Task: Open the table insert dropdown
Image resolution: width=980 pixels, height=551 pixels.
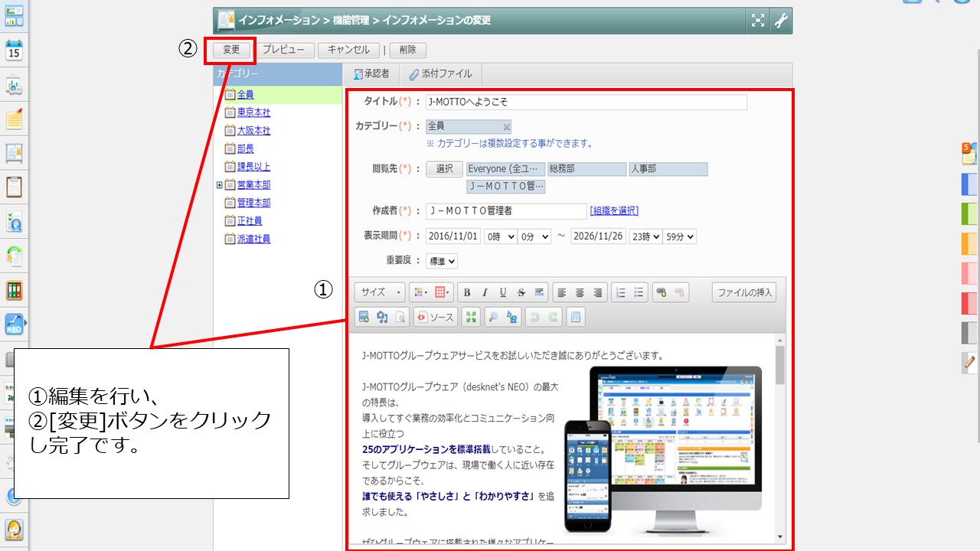Action: click(443, 292)
